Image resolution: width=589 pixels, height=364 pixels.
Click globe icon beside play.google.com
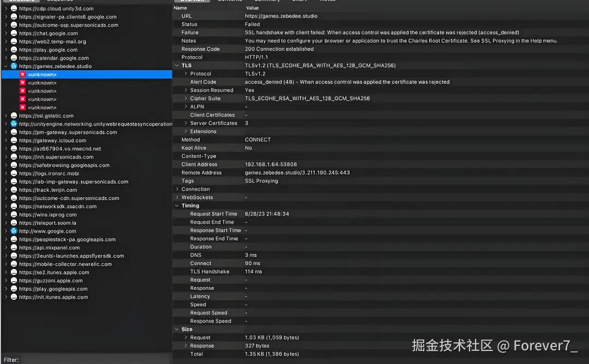(x=14, y=50)
